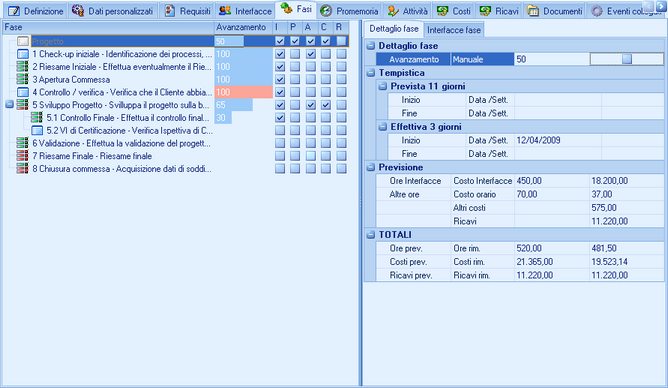
Task: Collapse the Previsione section
Action: coord(371,167)
